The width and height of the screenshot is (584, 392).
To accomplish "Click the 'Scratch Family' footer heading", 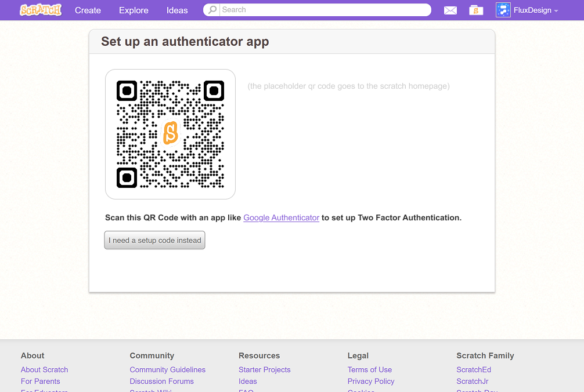I will coord(485,355).
